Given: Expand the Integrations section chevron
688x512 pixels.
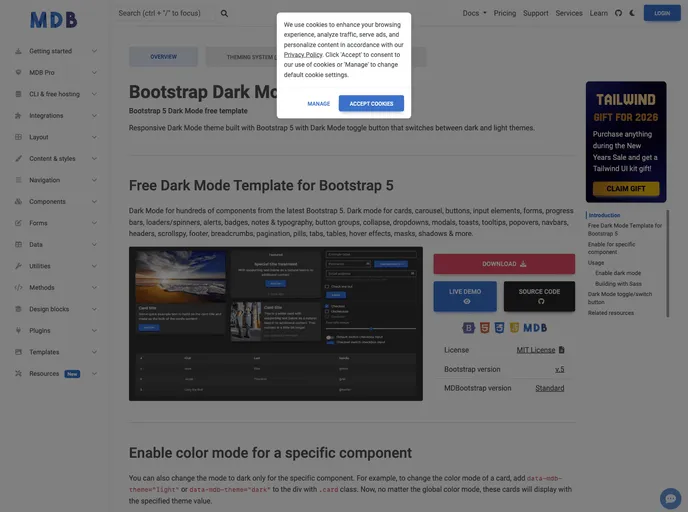Looking at the screenshot, I should coord(94,115).
